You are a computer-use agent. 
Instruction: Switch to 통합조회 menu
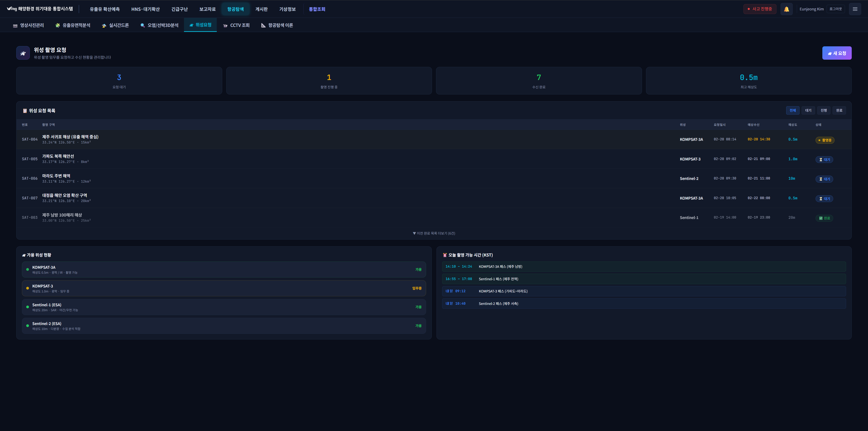pos(317,9)
